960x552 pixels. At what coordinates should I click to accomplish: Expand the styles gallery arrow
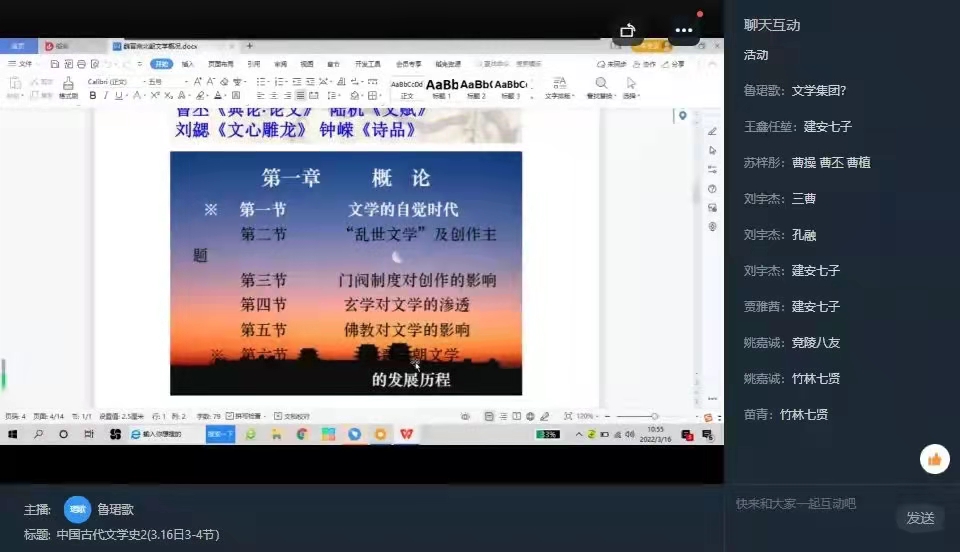(531, 96)
